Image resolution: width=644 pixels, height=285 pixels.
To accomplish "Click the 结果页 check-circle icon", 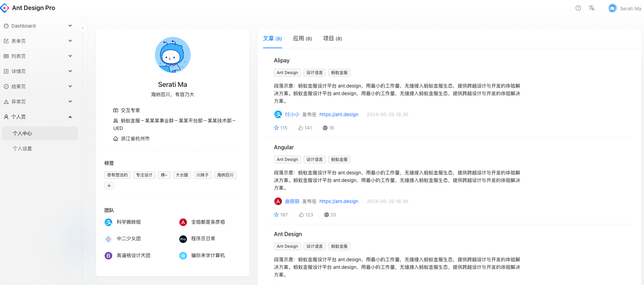I will 6,86.
